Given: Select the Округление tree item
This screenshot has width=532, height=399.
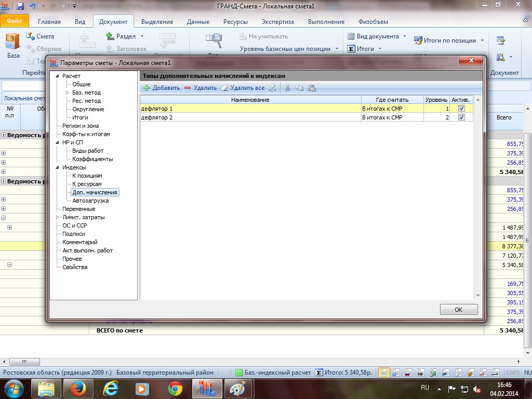Looking at the screenshot, I should 88,109.
